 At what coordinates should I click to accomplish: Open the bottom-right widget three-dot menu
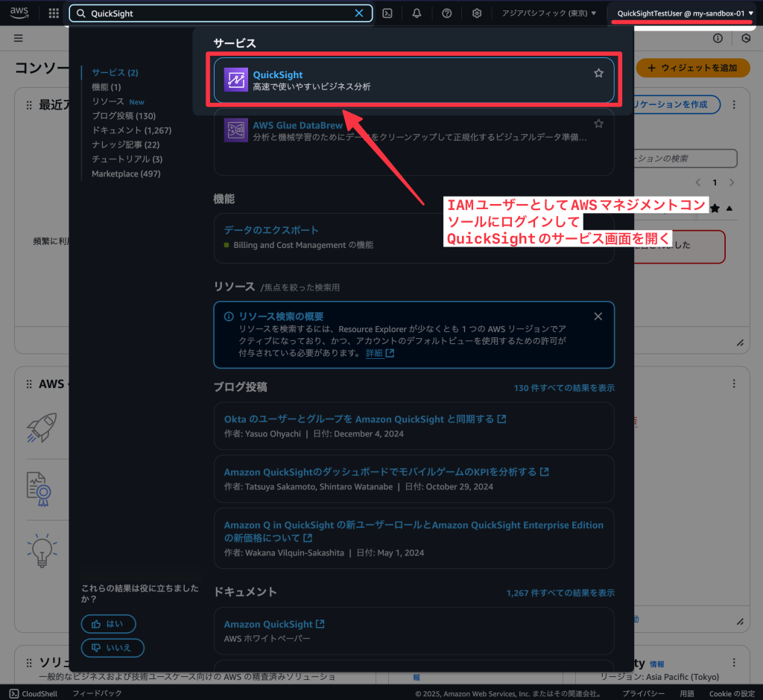point(734,663)
